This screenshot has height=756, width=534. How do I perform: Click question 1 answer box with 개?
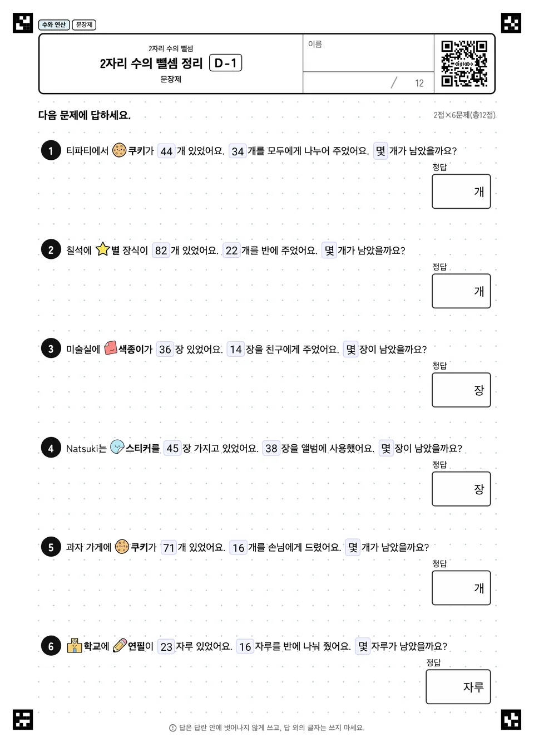coord(461,192)
